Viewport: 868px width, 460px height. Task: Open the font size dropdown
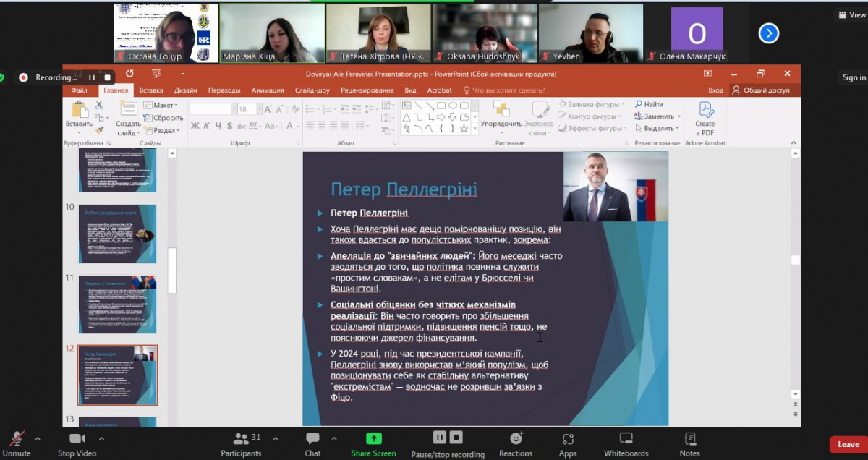[x=255, y=109]
